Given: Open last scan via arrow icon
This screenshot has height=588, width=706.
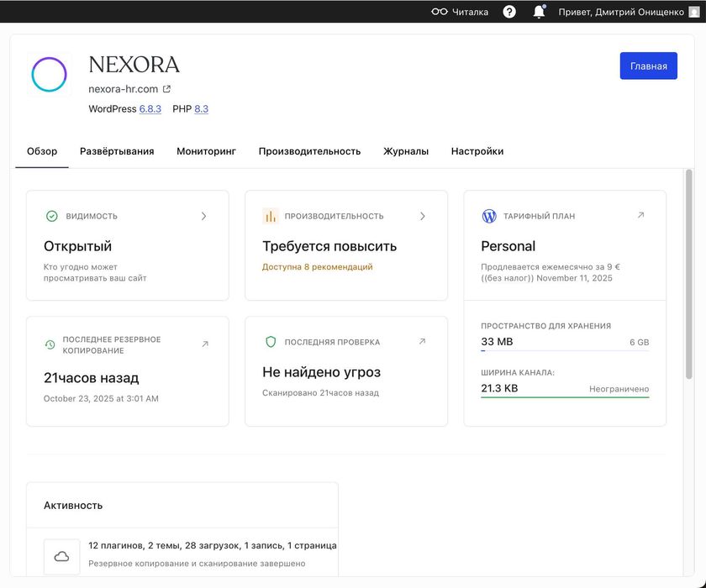Looking at the screenshot, I should (x=422, y=342).
